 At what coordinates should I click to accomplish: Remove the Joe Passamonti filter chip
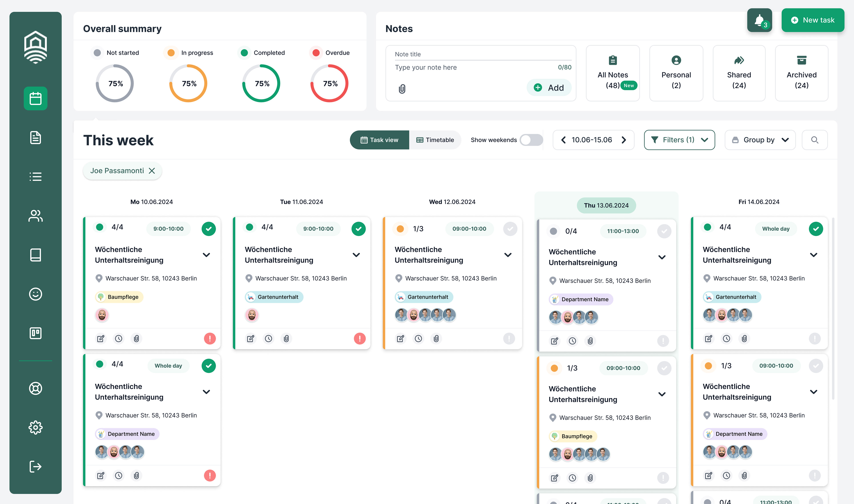click(152, 171)
